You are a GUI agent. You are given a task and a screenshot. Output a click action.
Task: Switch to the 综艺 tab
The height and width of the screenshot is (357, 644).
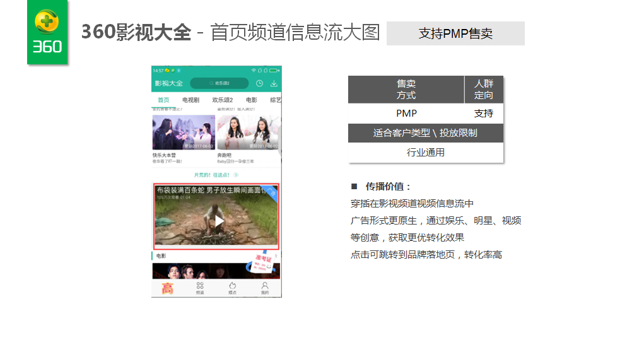(276, 100)
